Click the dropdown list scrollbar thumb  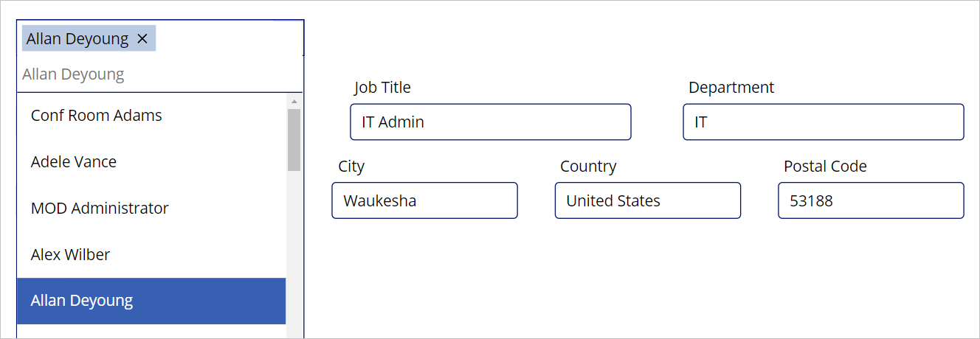[x=294, y=140]
